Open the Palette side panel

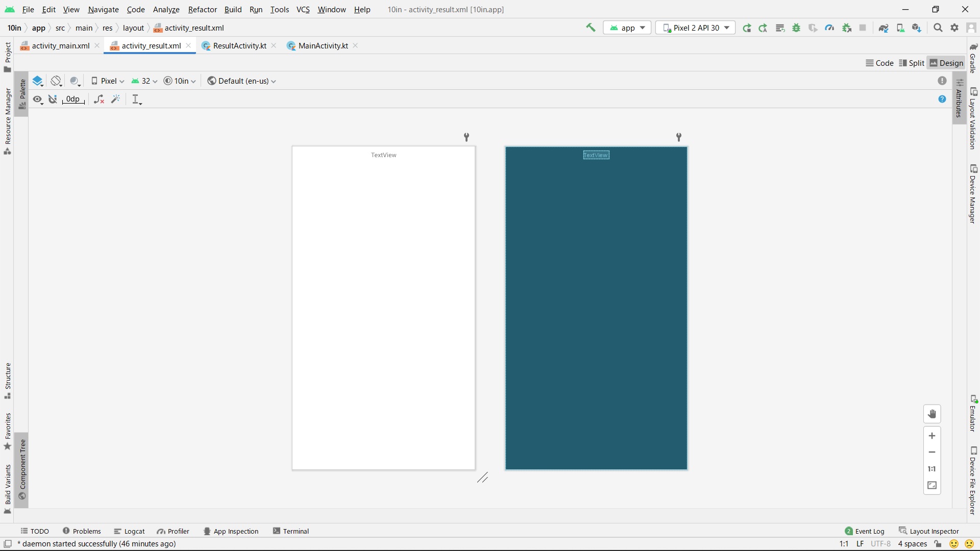point(22,94)
